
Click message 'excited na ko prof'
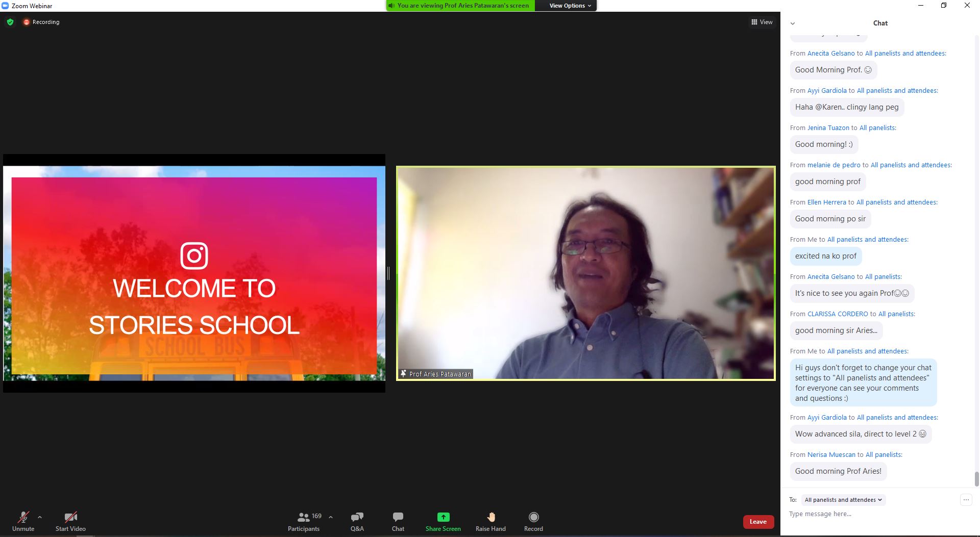[826, 256]
